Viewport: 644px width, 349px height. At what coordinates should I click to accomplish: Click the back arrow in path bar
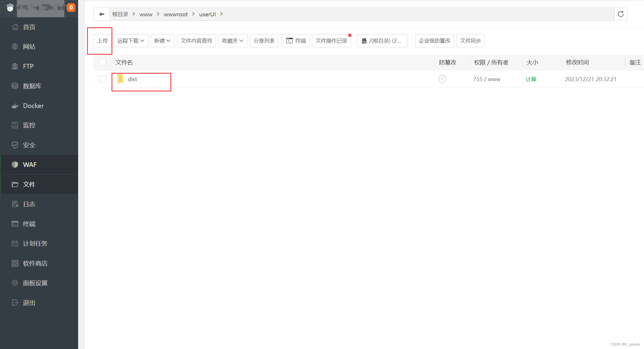pos(101,14)
